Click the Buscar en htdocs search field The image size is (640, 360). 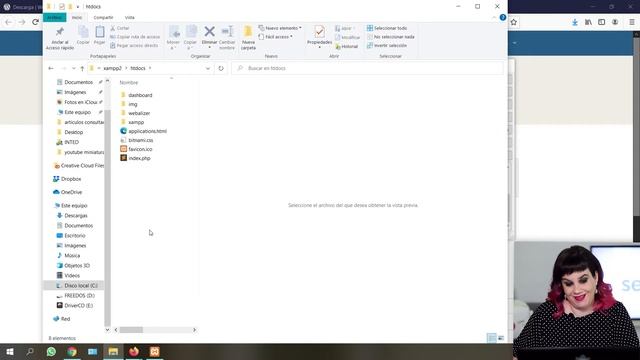(x=367, y=68)
